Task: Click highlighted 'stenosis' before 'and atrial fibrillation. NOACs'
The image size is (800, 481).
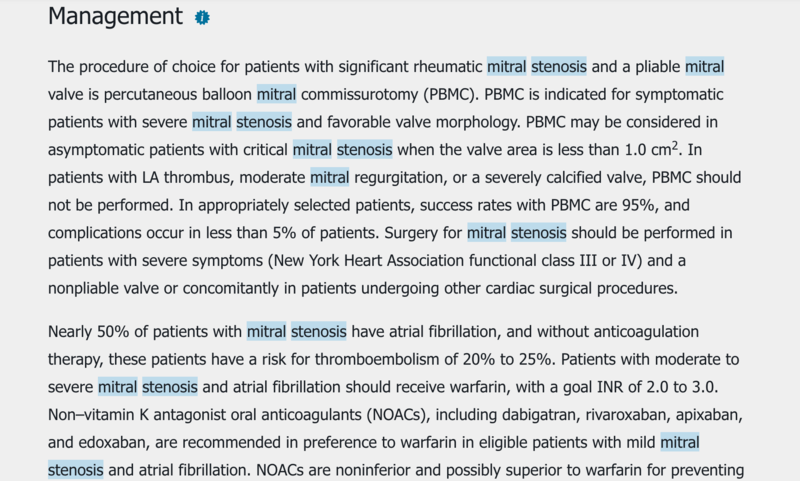Action: point(76,468)
